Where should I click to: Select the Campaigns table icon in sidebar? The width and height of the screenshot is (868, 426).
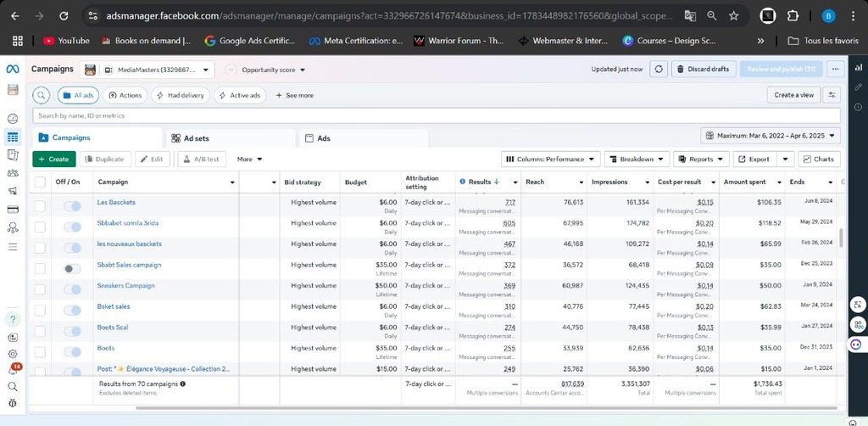[12, 137]
